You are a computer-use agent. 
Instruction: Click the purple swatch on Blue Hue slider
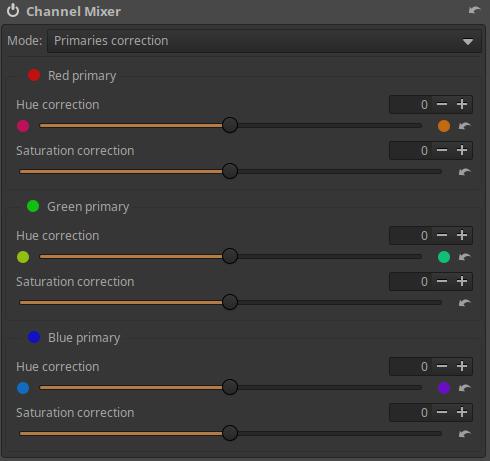(x=444, y=388)
